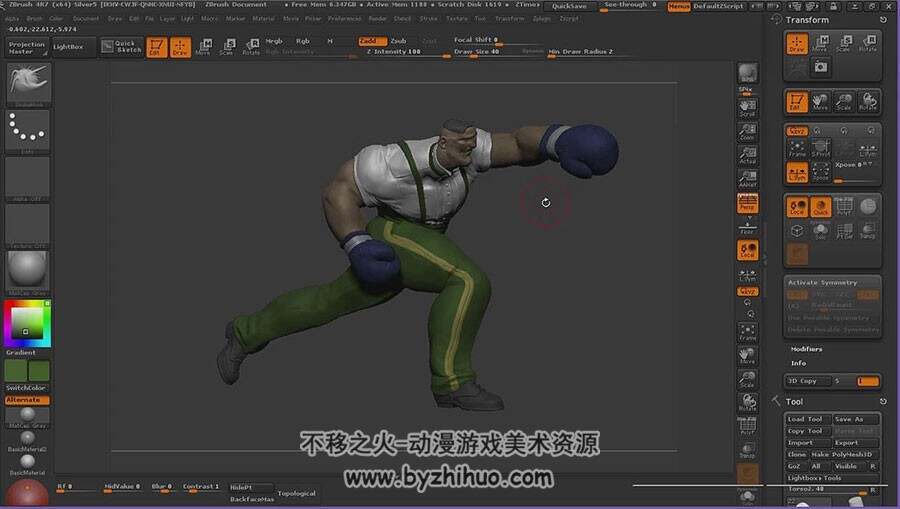Viewport: 900px width, 509px height.
Task: Adjust the Z Intensity slider
Action: 406,52
